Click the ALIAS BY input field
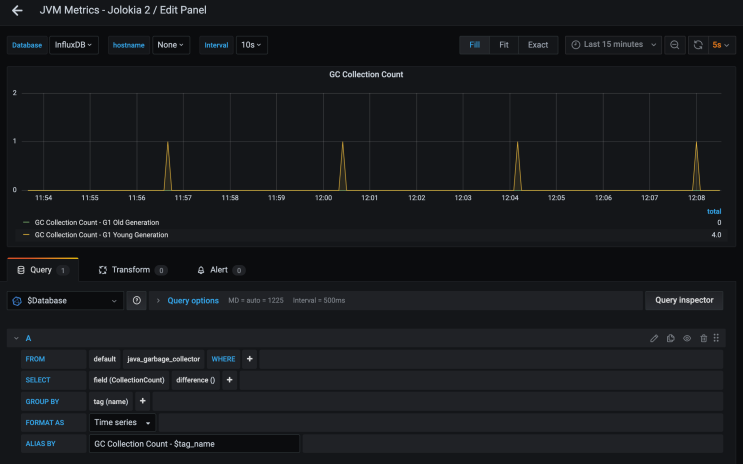The height and width of the screenshot is (464, 743). (x=194, y=444)
